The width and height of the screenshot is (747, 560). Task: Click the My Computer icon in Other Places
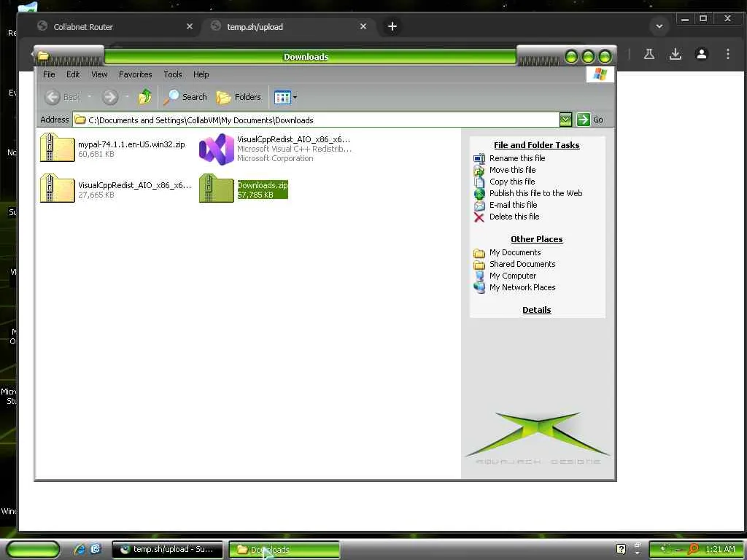point(479,276)
